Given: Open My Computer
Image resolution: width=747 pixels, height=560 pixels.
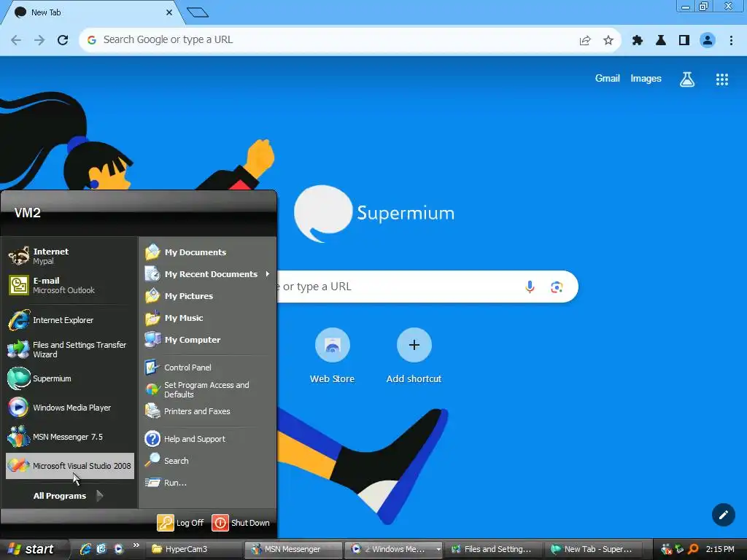Looking at the screenshot, I should point(208,340).
